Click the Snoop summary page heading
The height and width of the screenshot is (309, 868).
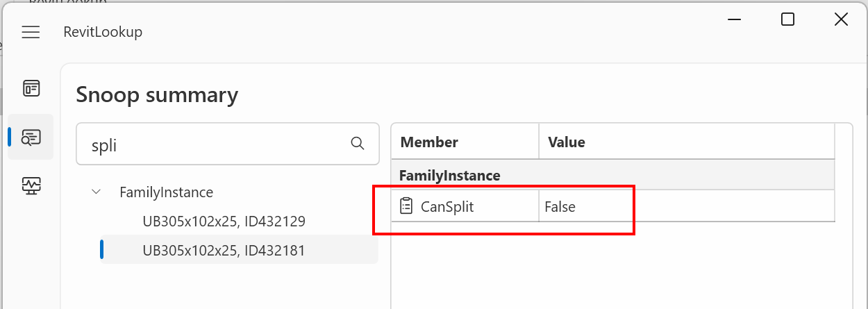pyautogui.click(x=157, y=94)
